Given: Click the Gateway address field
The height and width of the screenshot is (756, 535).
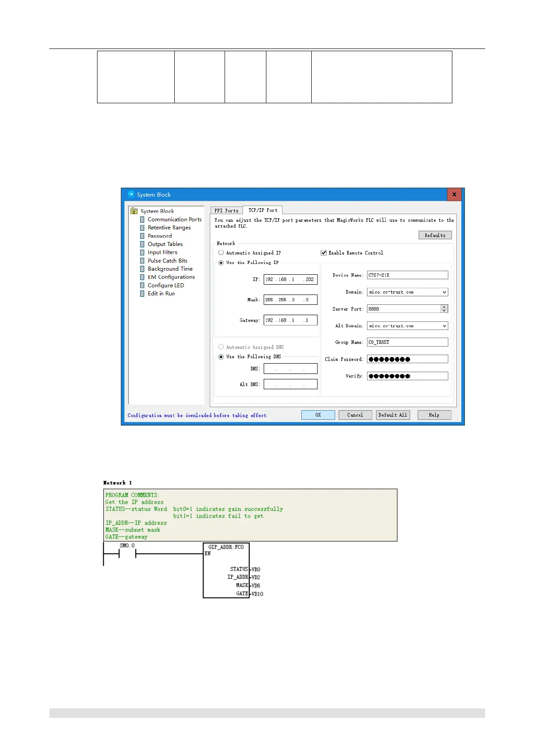Looking at the screenshot, I should pos(291,320).
